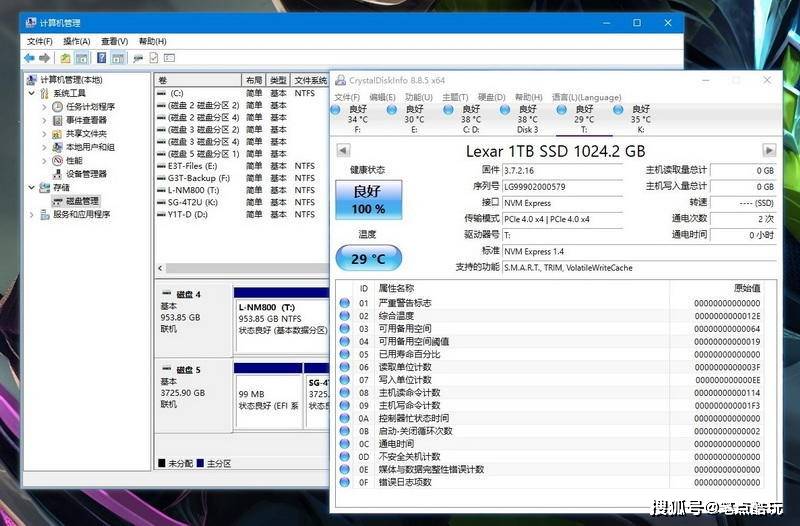The height and width of the screenshot is (526, 800).
Task: Collapse the 系统工具 tree node
Action: coord(32,93)
